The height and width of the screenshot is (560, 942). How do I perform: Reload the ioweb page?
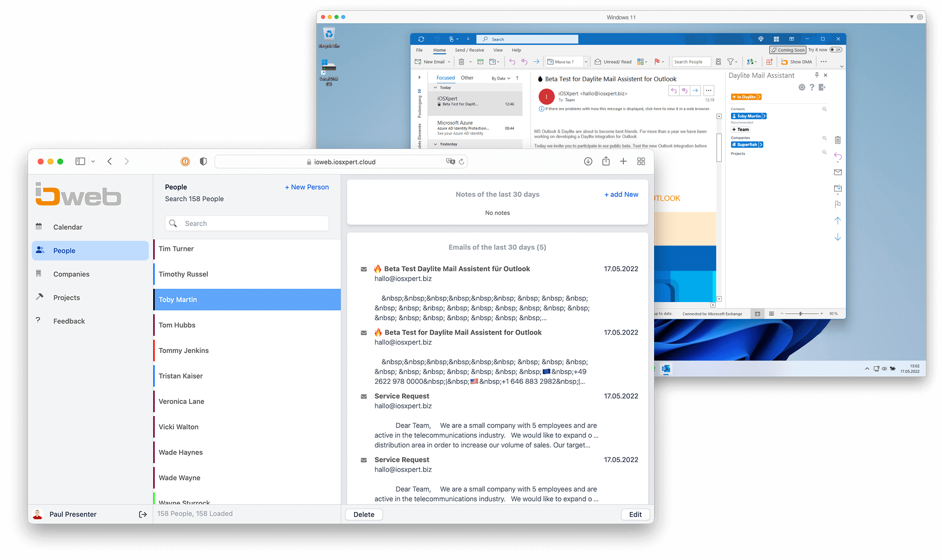(461, 162)
